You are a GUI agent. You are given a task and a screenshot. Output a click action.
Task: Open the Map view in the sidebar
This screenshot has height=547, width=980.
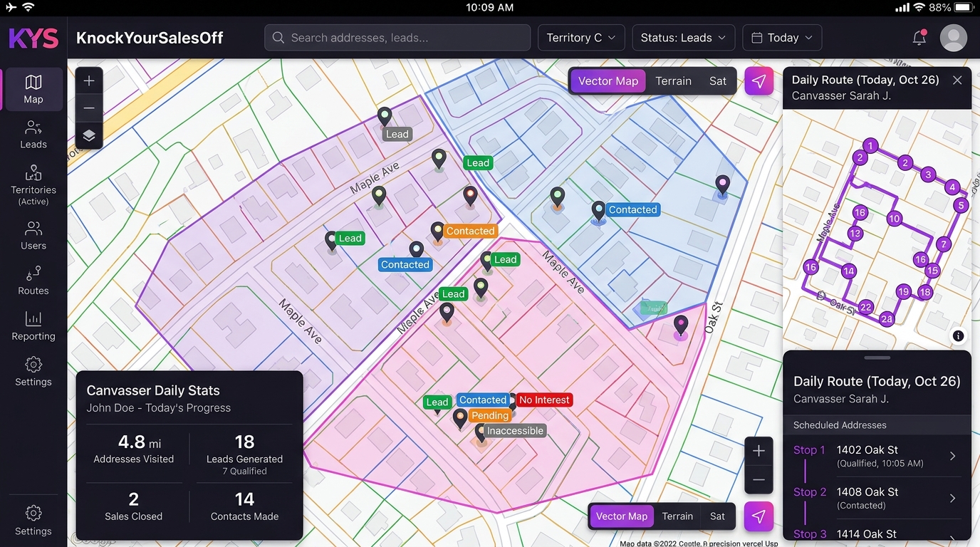tap(33, 89)
